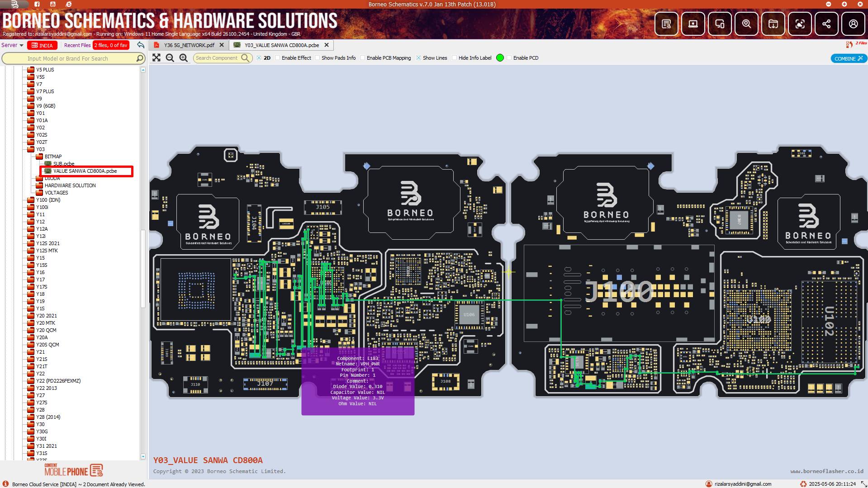Open the multi-device icon in header
This screenshot has height=488, width=868.
[x=720, y=24]
